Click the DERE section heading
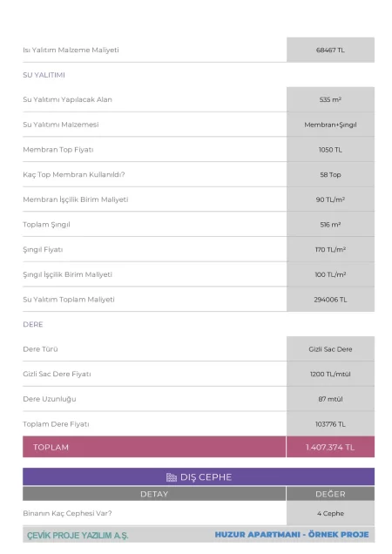 [33, 324]
